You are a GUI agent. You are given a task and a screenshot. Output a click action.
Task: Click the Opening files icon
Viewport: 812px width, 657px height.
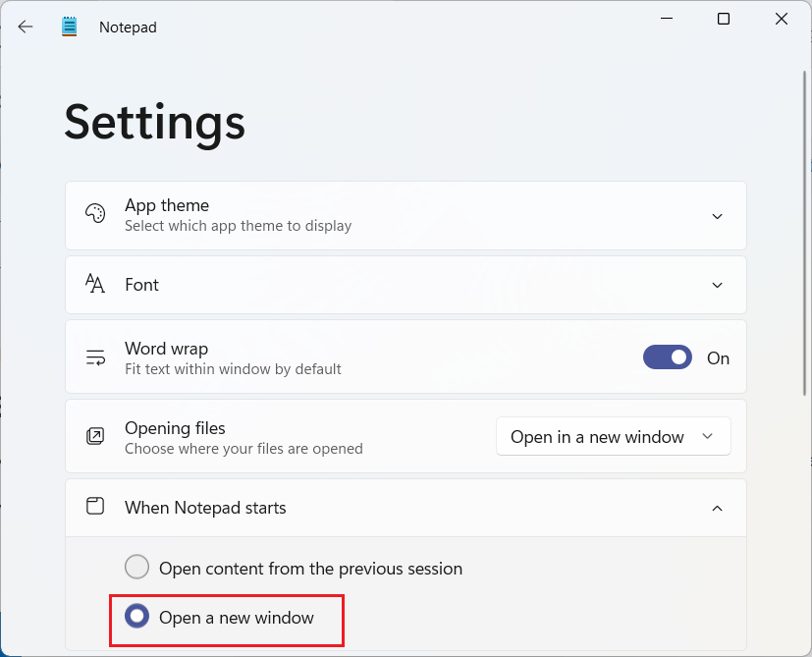pyautogui.click(x=95, y=436)
